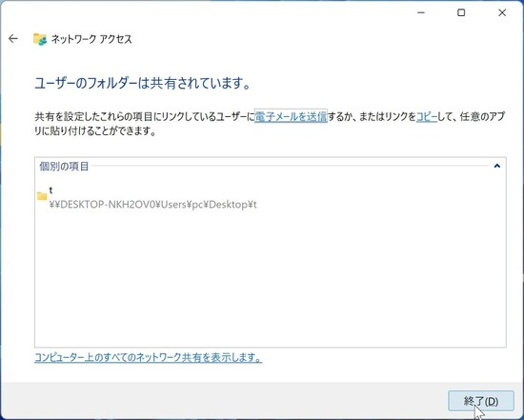Click the 終了(D) button

point(481,401)
